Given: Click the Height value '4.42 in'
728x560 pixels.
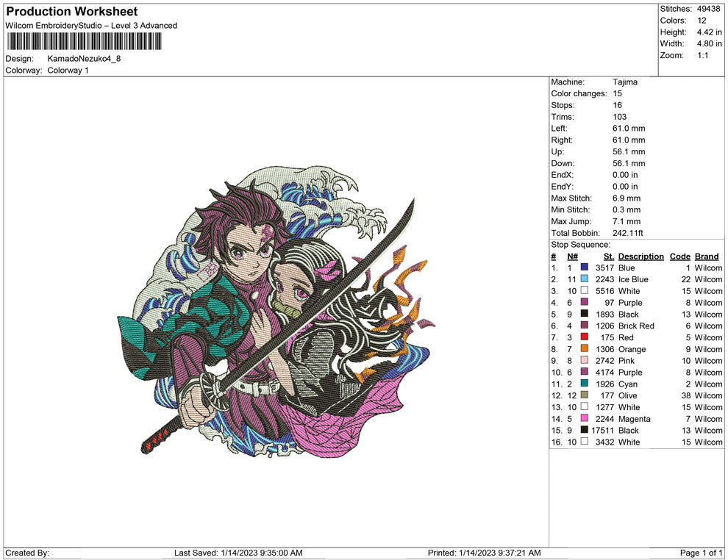Looking at the screenshot, I should point(709,32).
